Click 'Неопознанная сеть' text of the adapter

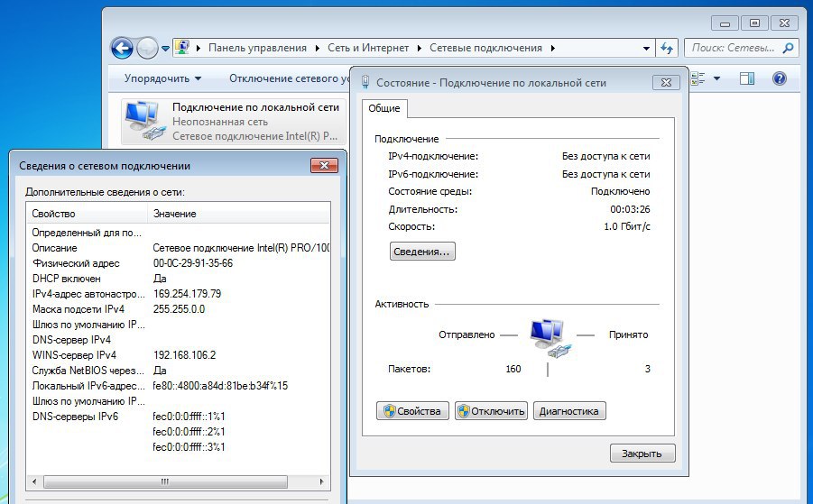pyautogui.click(x=220, y=122)
